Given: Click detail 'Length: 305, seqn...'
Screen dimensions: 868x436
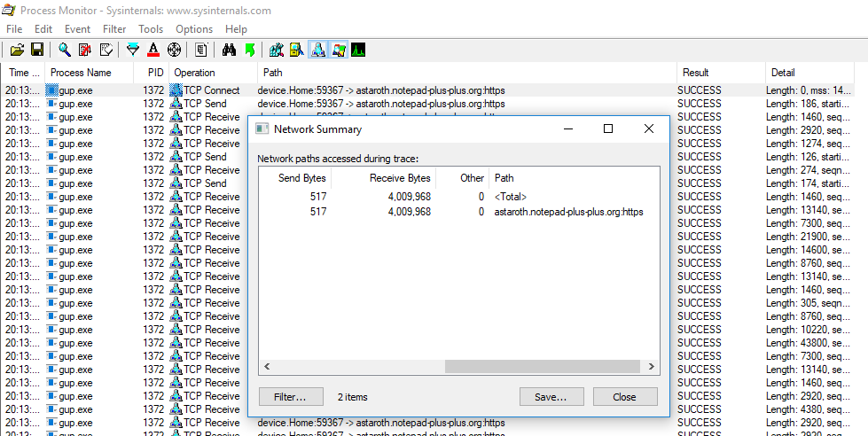Looking at the screenshot, I should (808, 303).
